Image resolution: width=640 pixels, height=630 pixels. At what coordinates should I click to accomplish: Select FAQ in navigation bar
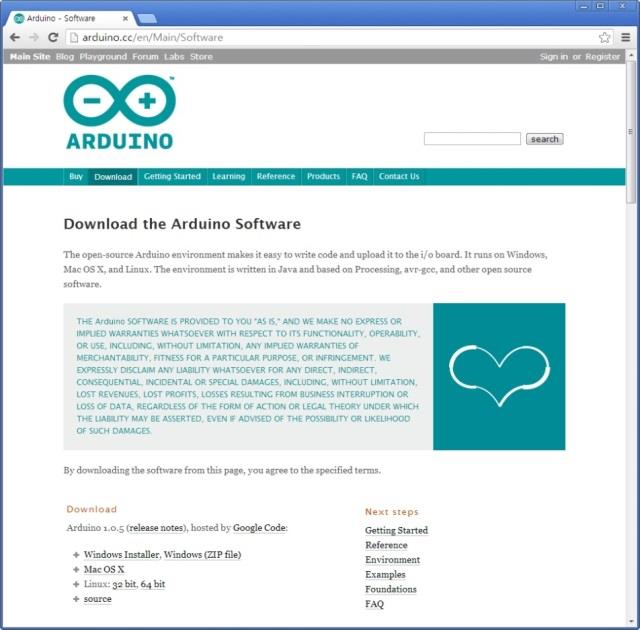(x=360, y=176)
